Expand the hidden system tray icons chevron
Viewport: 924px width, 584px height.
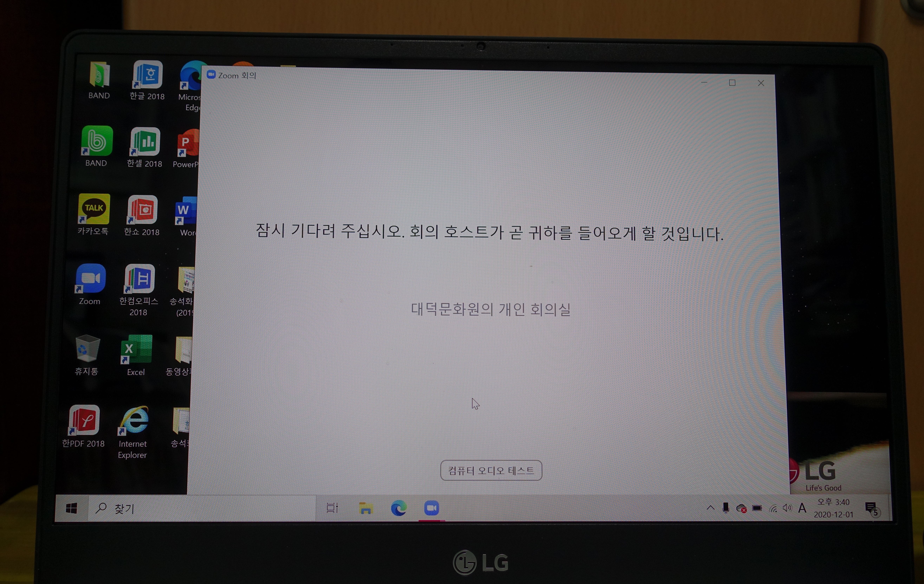click(710, 508)
